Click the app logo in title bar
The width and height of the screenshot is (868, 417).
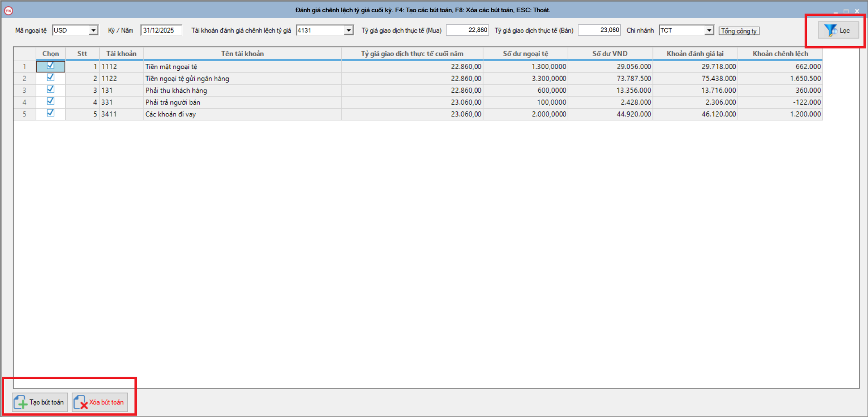9,10
